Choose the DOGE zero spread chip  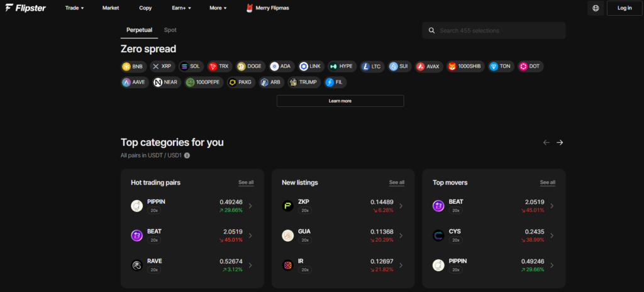(x=250, y=66)
